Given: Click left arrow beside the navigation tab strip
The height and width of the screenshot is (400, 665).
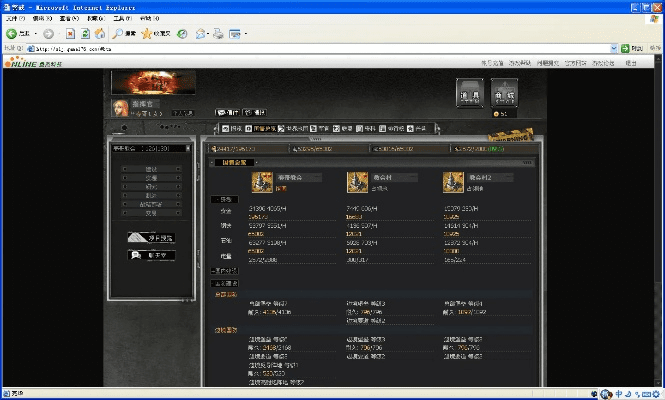Looking at the screenshot, I should (216, 129).
